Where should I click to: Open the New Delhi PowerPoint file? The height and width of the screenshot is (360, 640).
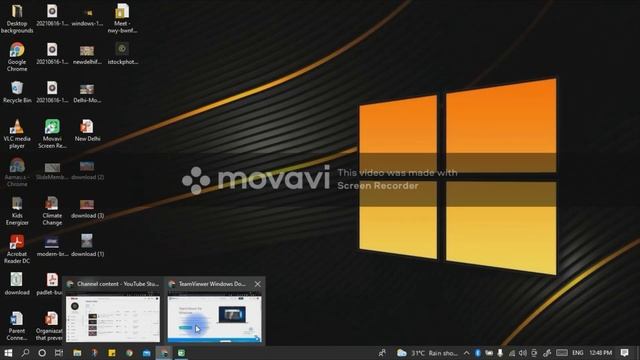point(87,130)
